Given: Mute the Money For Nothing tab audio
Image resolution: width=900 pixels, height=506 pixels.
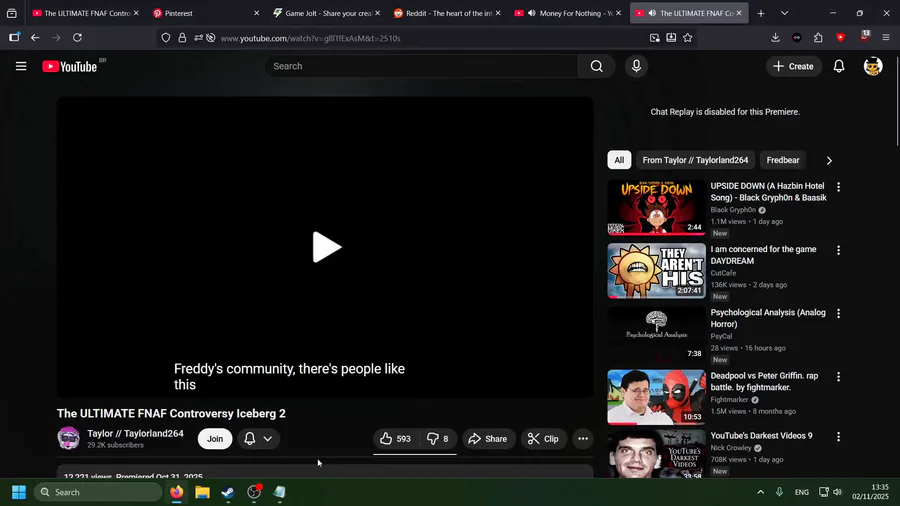Looking at the screenshot, I should click(x=532, y=13).
